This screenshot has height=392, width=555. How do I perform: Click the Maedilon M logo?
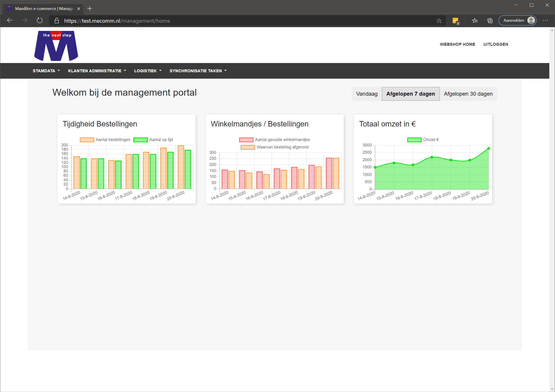tap(56, 46)
